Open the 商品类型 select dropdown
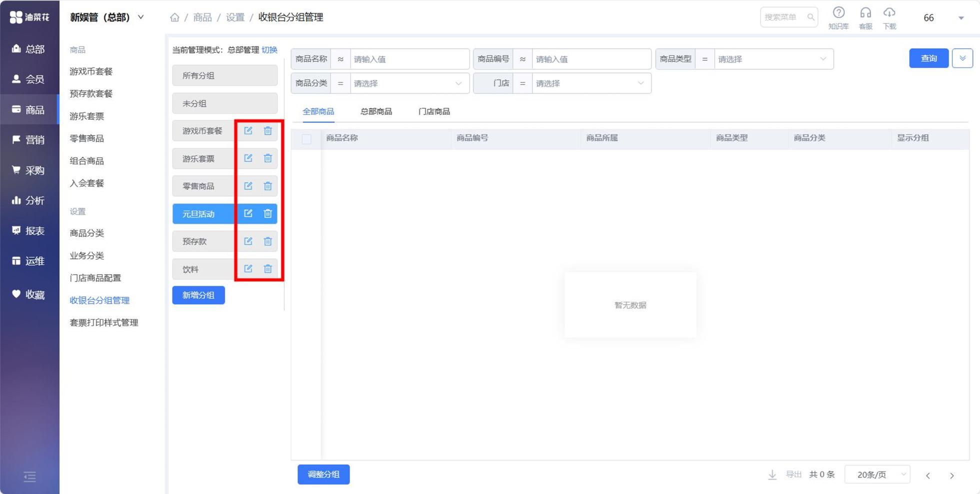 [773, 59]
